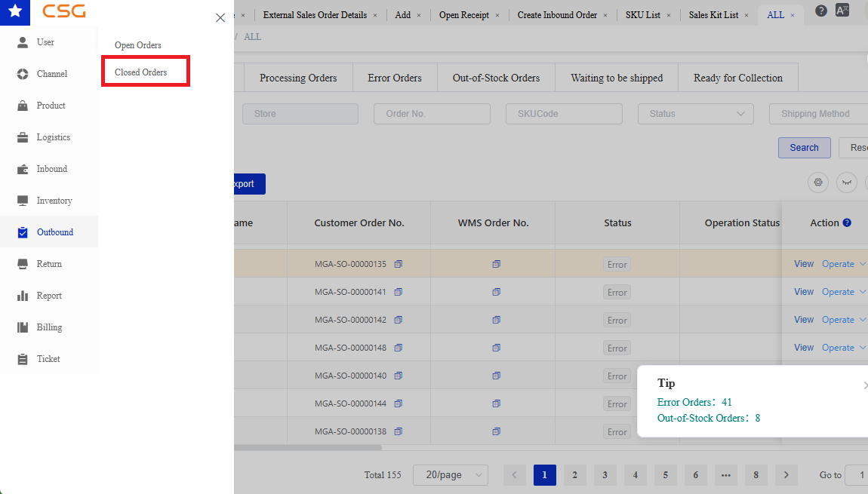Image resolution: width=868 pixels, height=494 pixels.
Task: Switch to Sales Kit List tab
Action: point(713,15)
